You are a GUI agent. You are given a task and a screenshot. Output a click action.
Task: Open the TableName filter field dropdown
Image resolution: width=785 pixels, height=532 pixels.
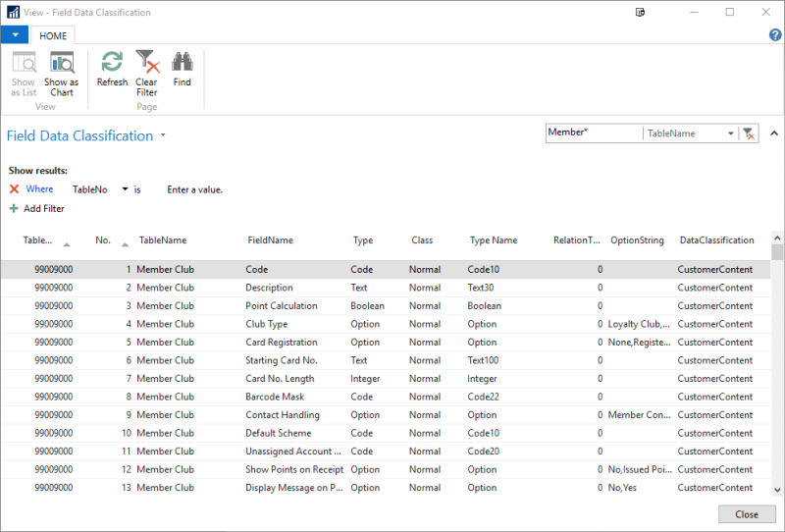click(731, 133)
